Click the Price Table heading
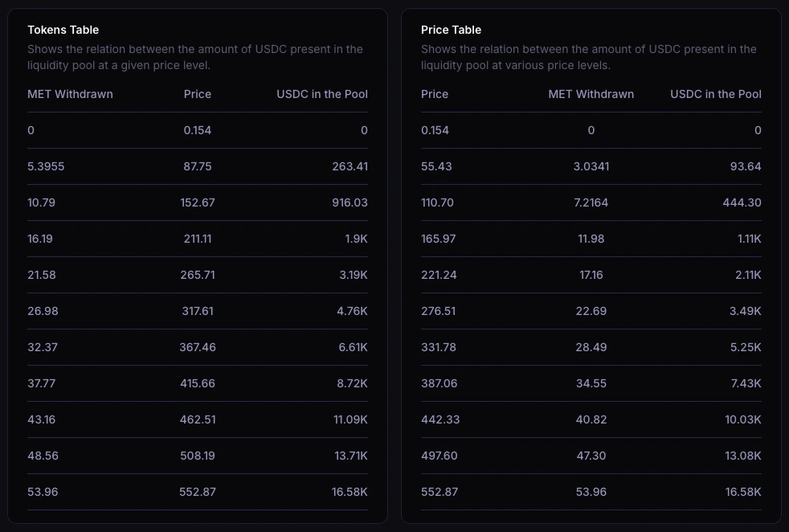This screenshot has height=532, width=789. [x=451, y=30]
